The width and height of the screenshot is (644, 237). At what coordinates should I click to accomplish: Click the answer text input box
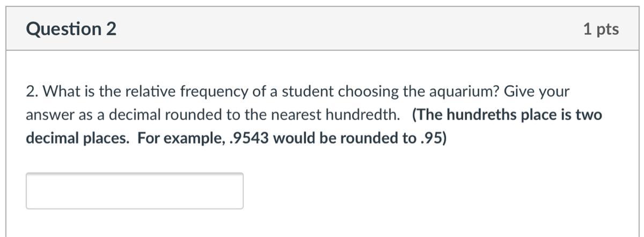click(134, 191)
